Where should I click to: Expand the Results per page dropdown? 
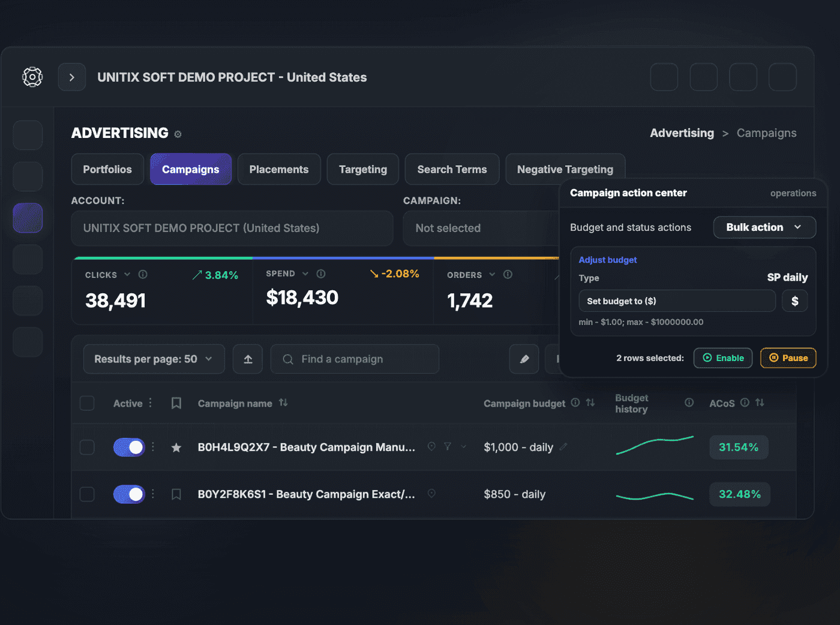click(x=154, y=359)
